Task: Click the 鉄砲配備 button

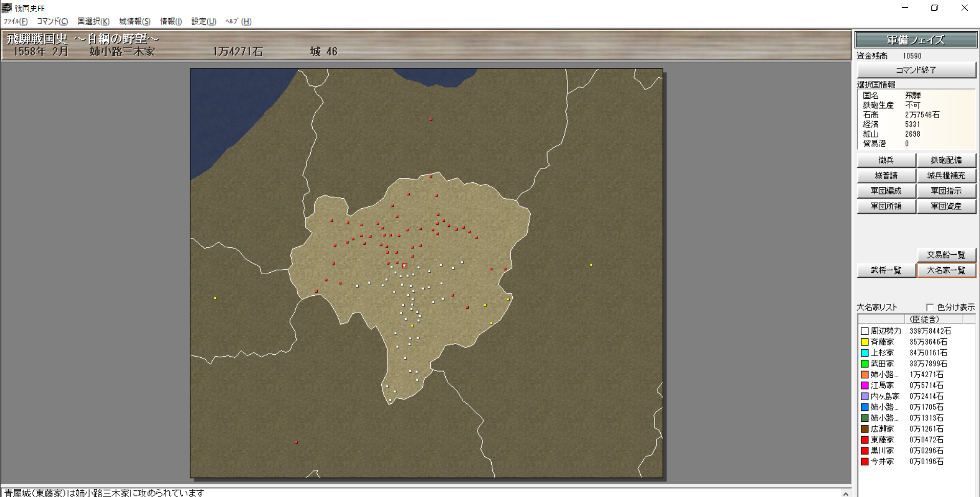Action: [x=946, y=160]
